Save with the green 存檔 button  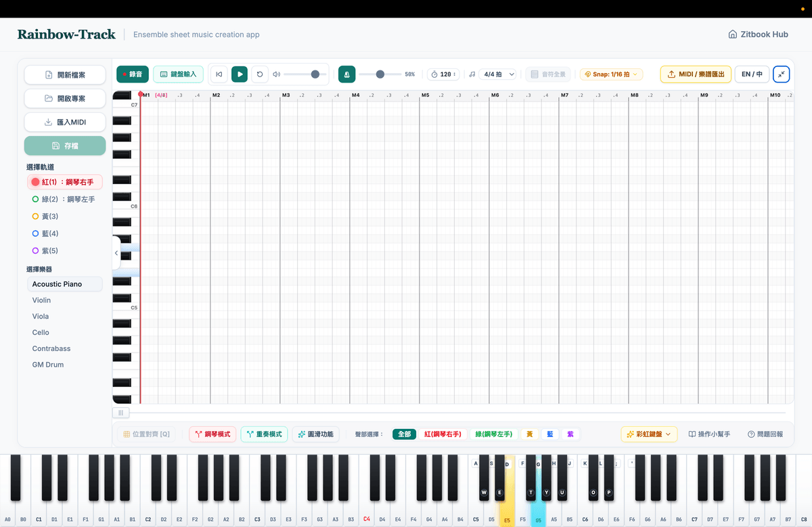tap(65, 146)
